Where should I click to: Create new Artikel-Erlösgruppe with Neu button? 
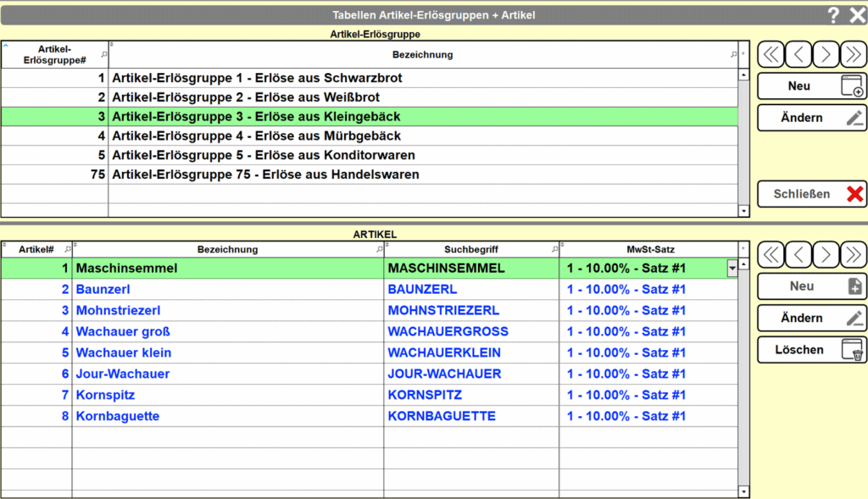[812, 86]
